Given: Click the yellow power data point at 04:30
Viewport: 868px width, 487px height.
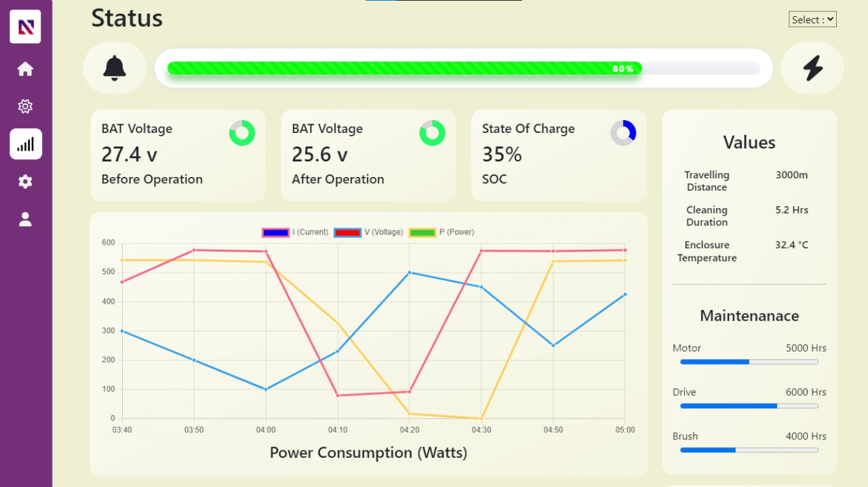Looking at the screenshot, I should 481,418.
